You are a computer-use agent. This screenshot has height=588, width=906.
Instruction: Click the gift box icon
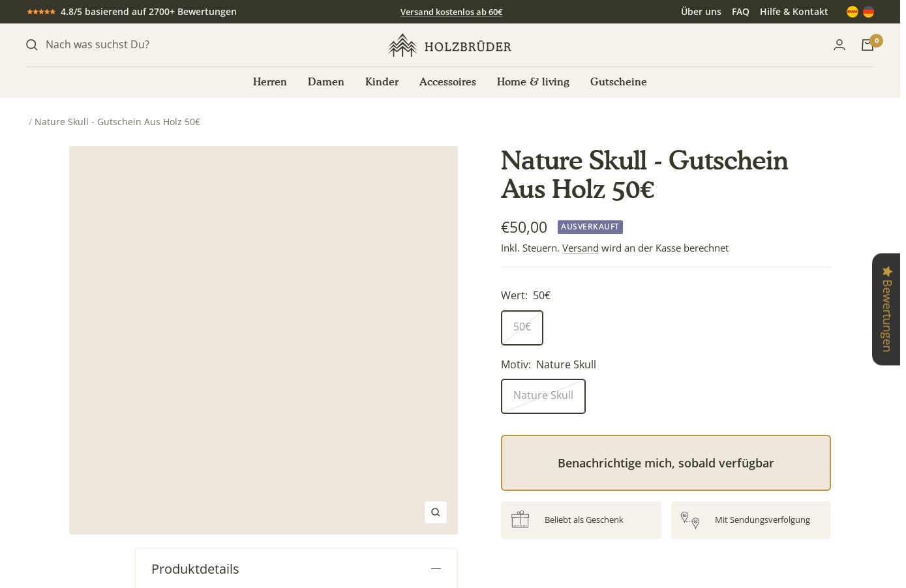click(x=520, y=520)
